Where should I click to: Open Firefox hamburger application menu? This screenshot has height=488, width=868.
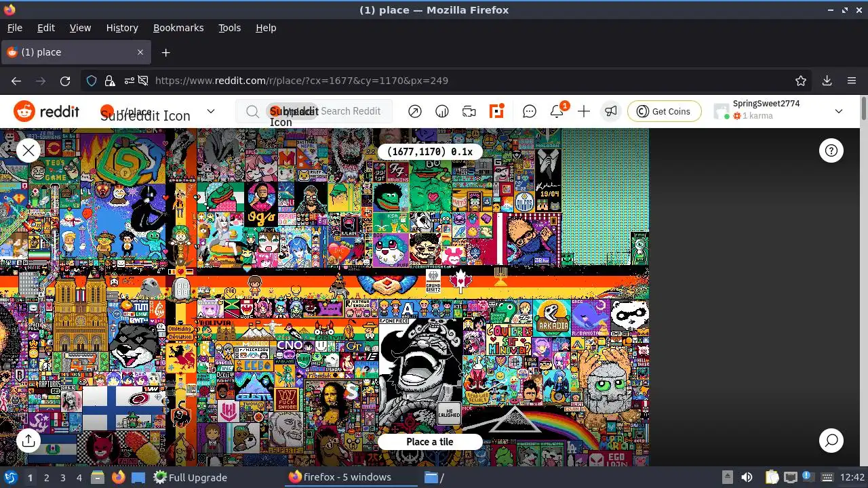[852, 81]
